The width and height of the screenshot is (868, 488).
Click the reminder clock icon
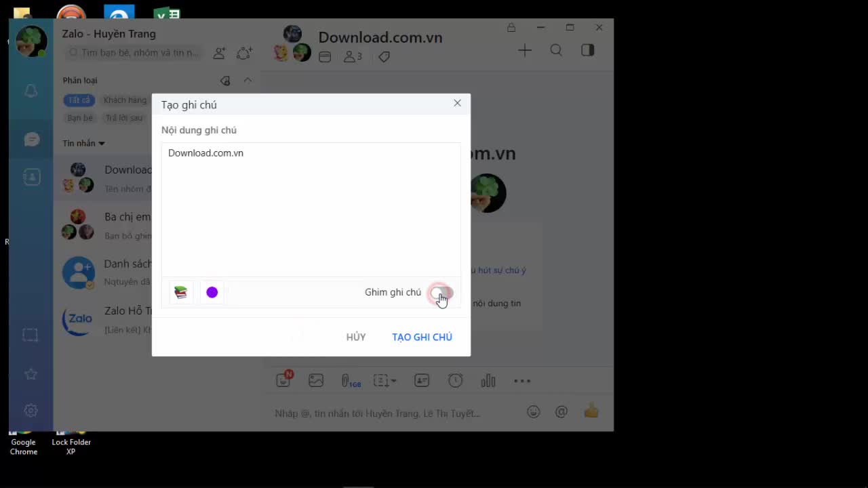coord(455,381)
